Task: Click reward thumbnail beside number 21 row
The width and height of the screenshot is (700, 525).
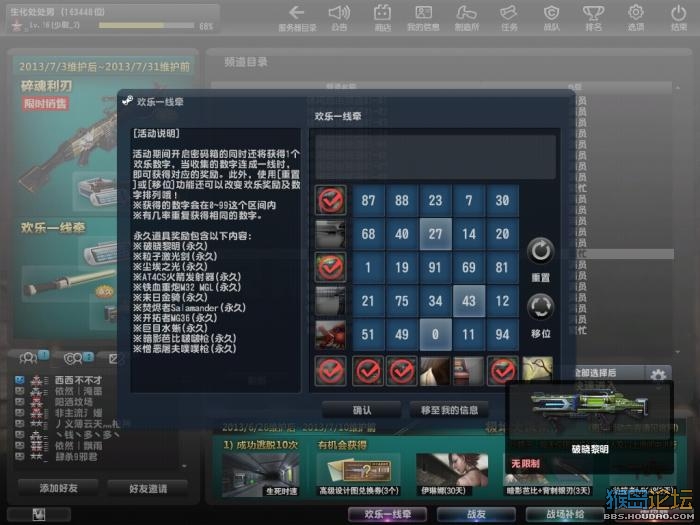Action: [x=330, y=300]
